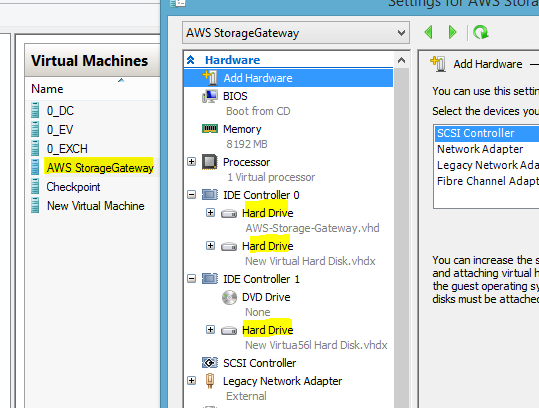This screenshot has height=408, width=539.
Task: Click the green back arrow navigation icon
Action: tap(428, 33)
